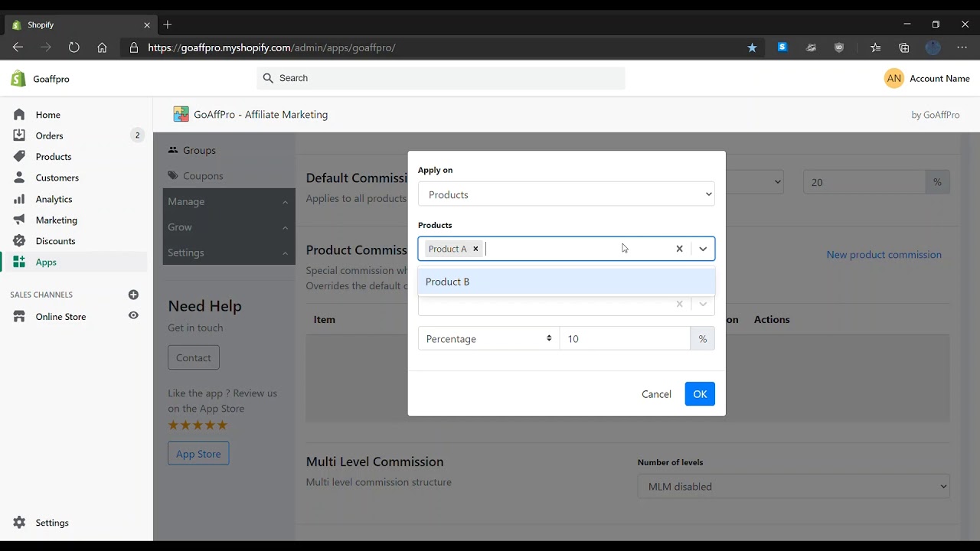Open the Apply on dropdown
The height and width of the screenshot is (551, 980).
566,194
